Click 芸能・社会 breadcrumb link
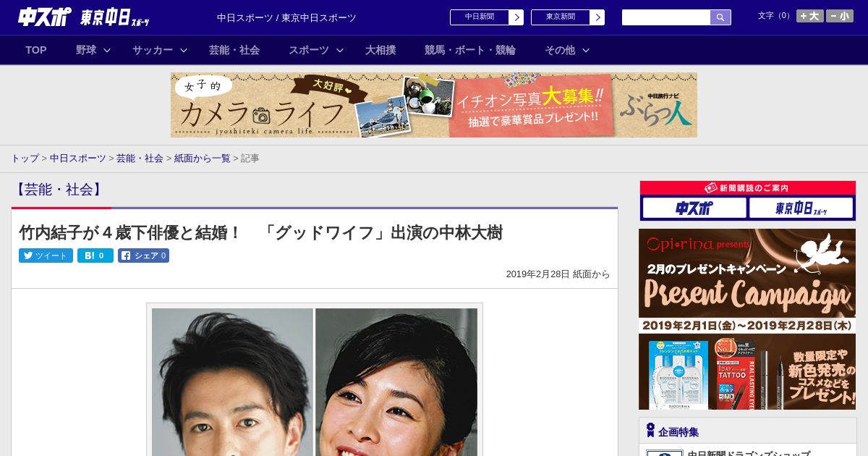This screenshot has height=456, width=868. coord(140,159)
